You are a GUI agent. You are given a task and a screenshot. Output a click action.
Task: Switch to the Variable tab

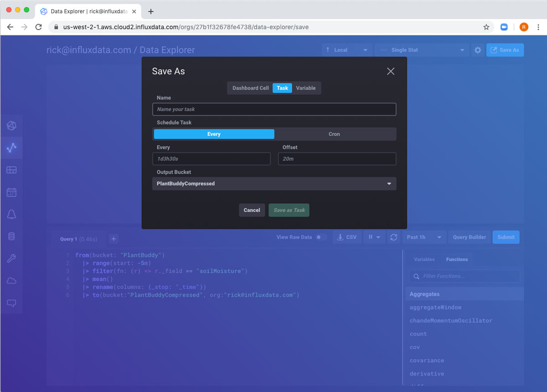[x=305, y=88]
